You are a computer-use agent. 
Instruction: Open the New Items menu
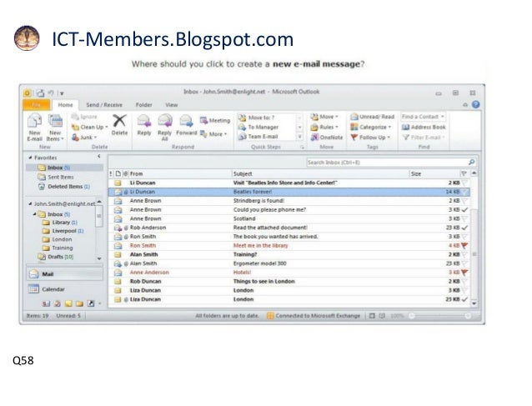pos(55,128)
